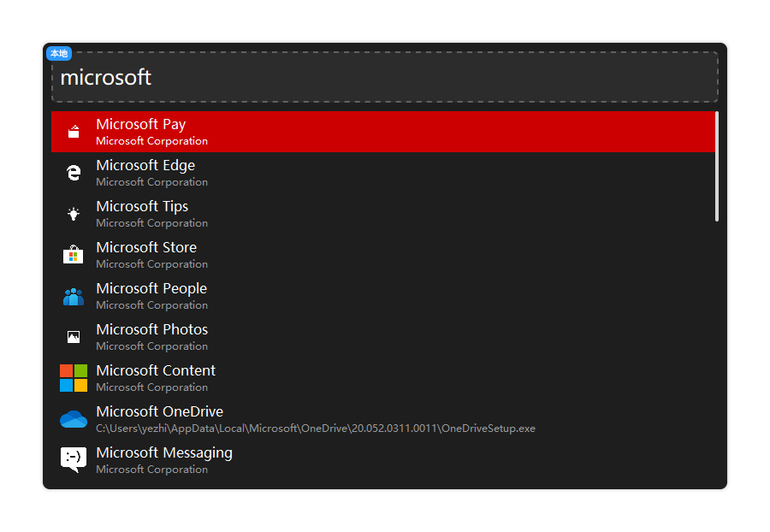Choose the "Microsoft People" result title

151,288
